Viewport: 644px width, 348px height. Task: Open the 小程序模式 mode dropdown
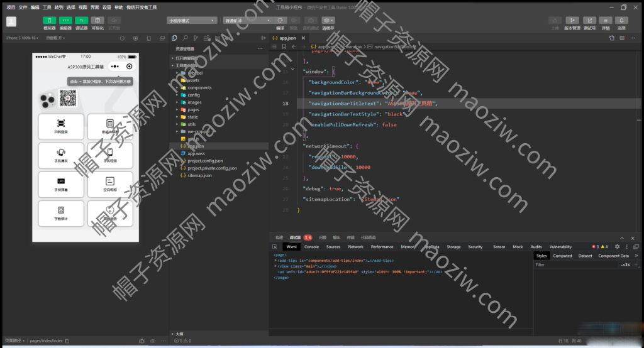[192, 21]
